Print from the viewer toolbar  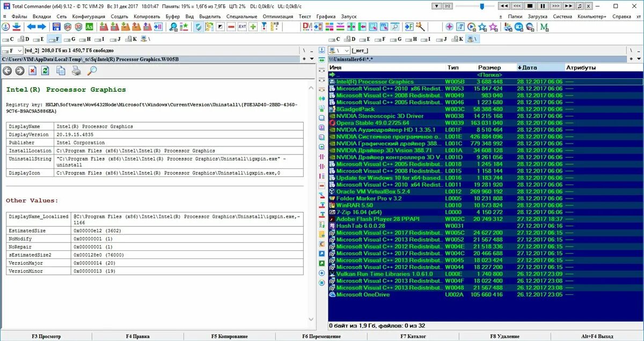(x=77, y=70)
